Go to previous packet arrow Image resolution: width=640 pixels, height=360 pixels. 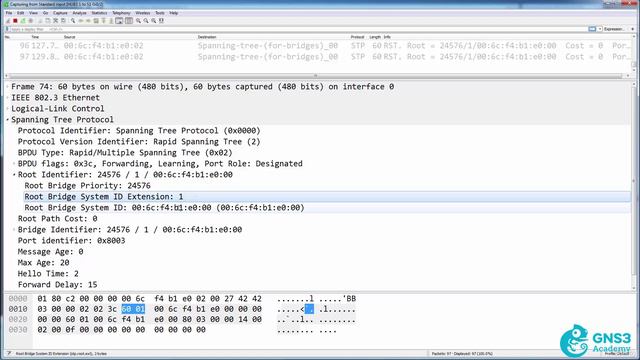[x=81, y=20]
